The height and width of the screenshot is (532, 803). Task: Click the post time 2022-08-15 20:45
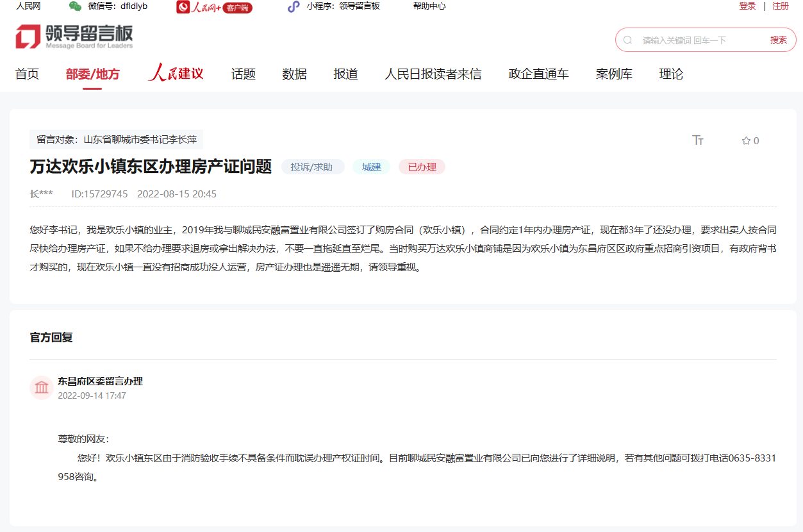[x=177, y=194]
